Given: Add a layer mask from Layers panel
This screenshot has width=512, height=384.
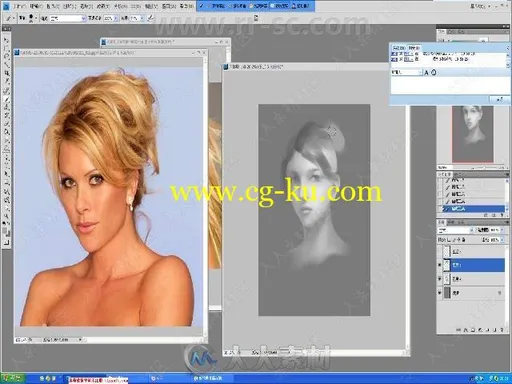Looking at the screenshot, I should 473,330.
